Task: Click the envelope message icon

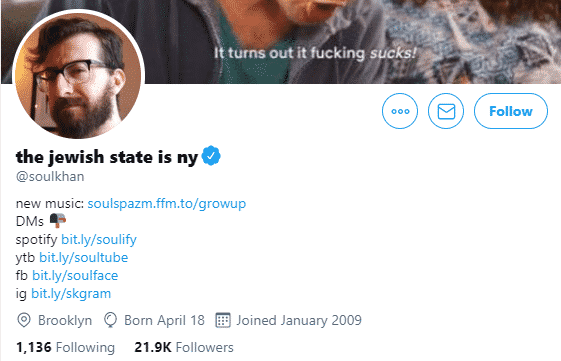Action: click(x=446, y=111)
